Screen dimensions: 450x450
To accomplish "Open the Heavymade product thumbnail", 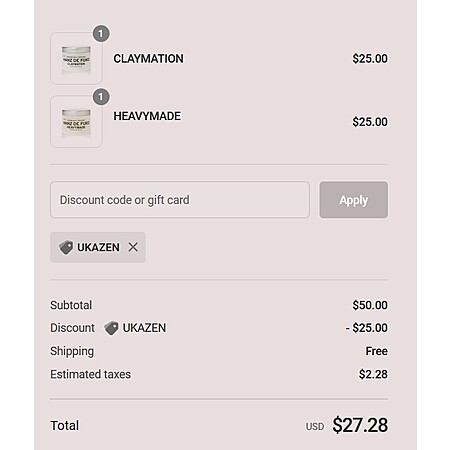I will pyautogui.click(x=76, y=122).
